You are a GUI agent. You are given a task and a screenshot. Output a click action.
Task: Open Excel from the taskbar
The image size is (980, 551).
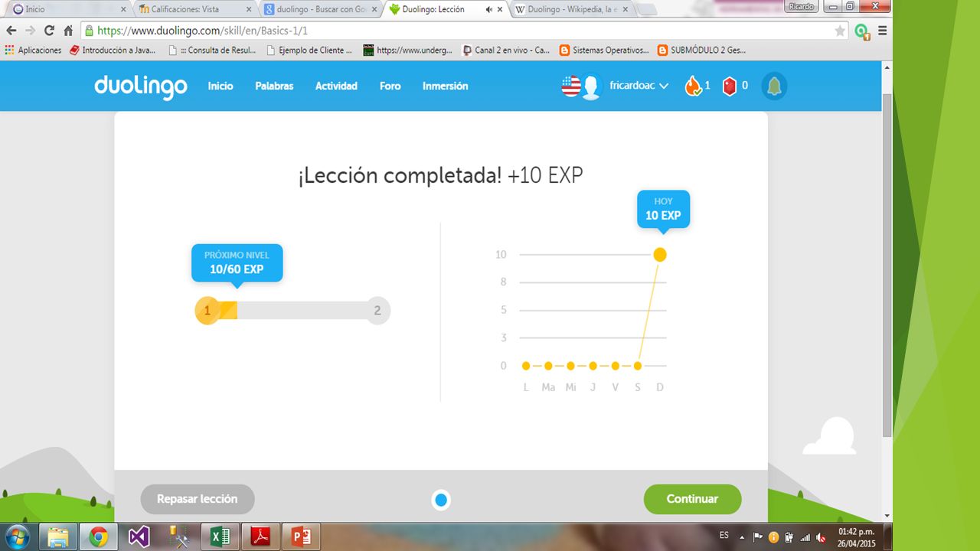[220, 536]
